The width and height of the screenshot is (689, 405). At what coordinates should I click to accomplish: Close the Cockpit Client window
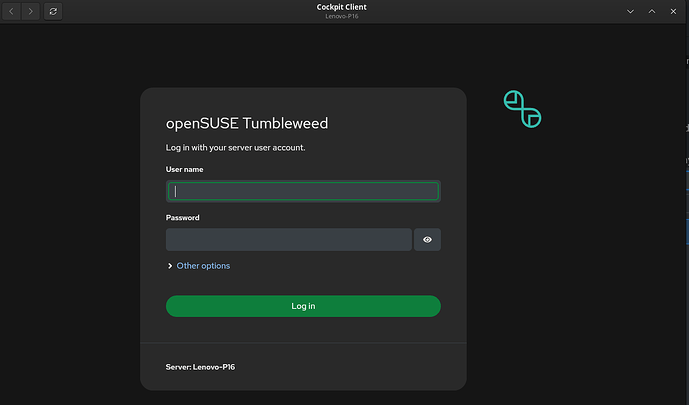[x=673, y=11]
